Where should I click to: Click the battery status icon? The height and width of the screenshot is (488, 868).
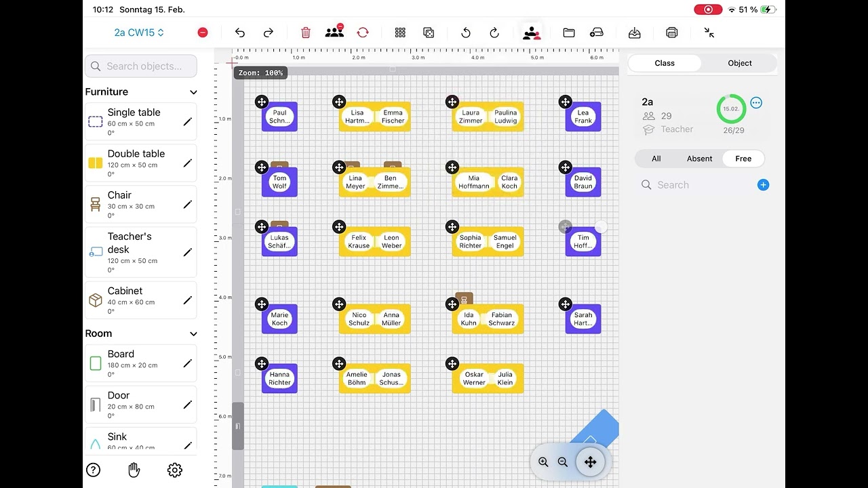[x=768, y=9]
